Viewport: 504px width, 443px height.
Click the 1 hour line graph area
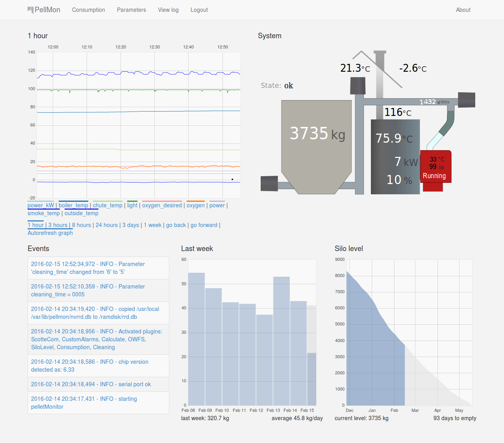point(139,125)
